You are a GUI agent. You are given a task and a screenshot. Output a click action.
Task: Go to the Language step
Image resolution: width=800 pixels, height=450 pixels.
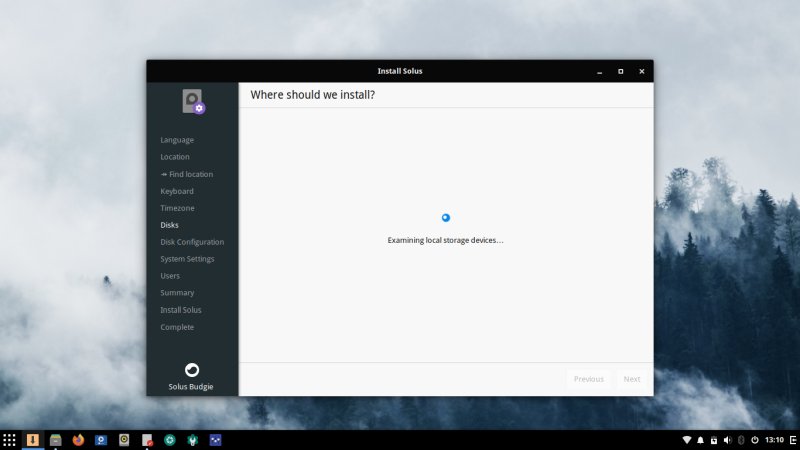[x=177, y=140]
